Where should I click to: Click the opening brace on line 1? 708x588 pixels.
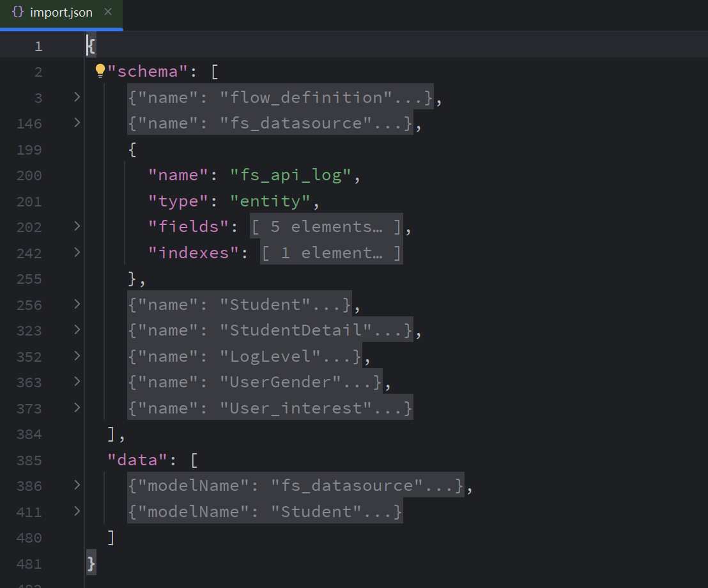click(91, 45)
